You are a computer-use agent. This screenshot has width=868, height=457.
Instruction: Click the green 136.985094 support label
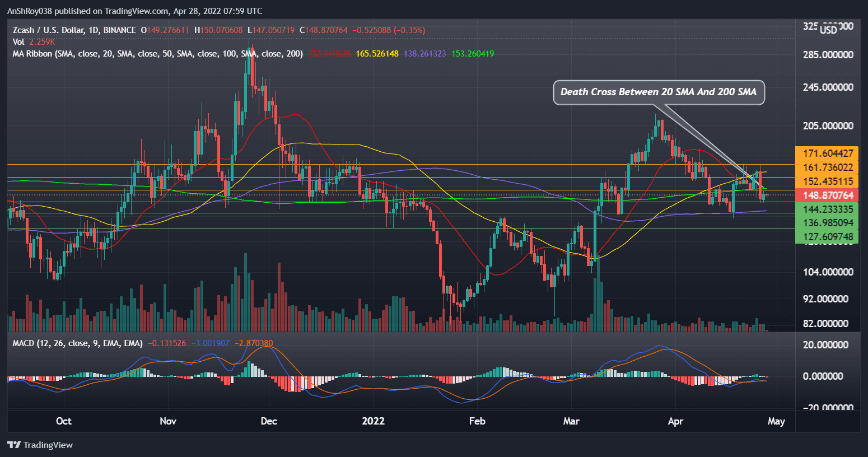pyautogui.click(x=828, y=223)
